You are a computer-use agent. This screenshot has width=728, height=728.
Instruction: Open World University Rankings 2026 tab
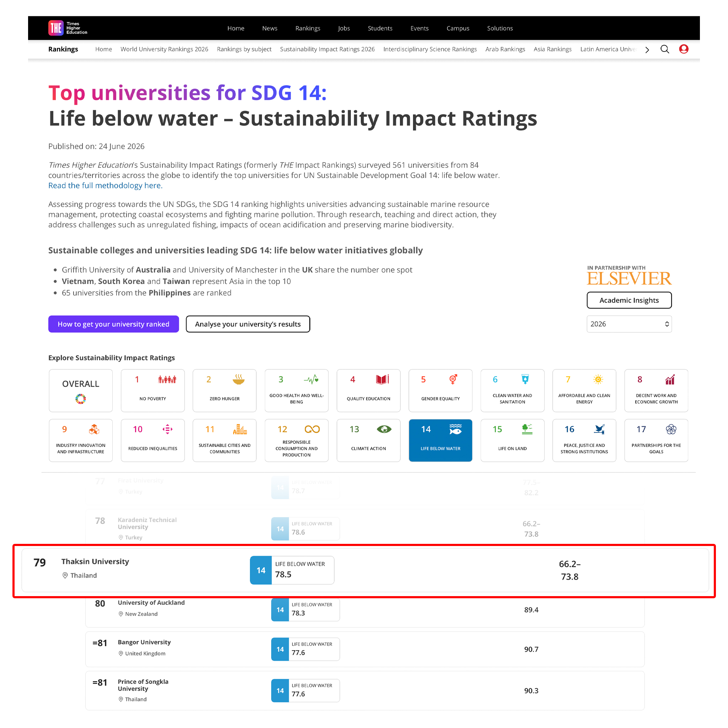164,49
